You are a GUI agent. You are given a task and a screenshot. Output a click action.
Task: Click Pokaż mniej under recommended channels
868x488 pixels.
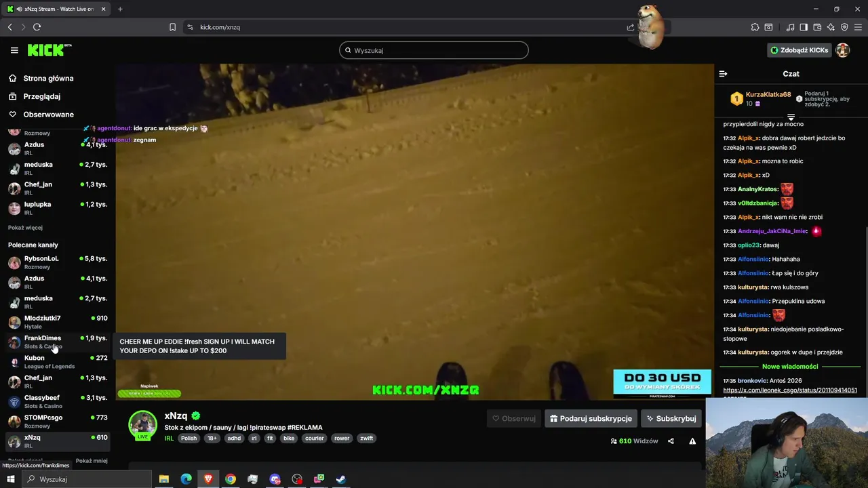coord(92,461)
